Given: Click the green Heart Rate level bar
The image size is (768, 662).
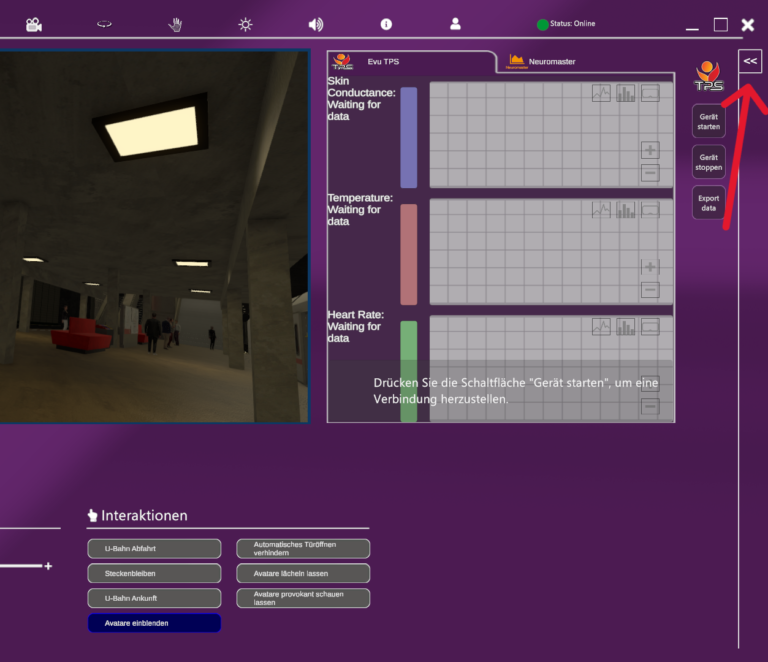Looking at the screenshot, I should tap(408, 371).
